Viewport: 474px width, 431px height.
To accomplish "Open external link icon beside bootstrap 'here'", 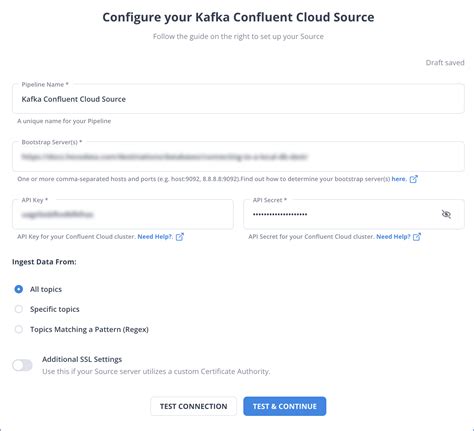I will 413,179.
